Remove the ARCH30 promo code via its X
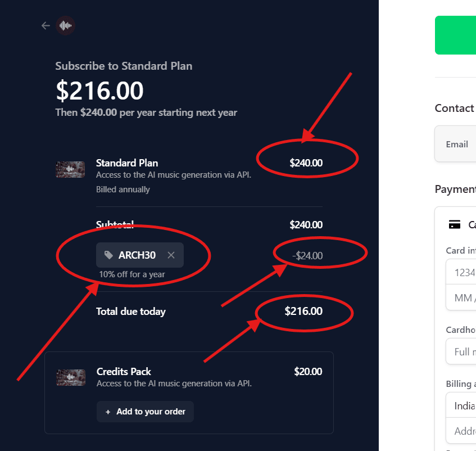The width and height of the screenshot is (476, 451). point(171,255)
